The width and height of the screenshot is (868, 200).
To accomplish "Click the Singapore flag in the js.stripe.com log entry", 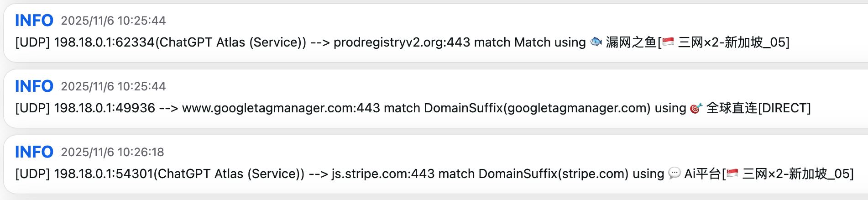I will (x=732, y=174).
